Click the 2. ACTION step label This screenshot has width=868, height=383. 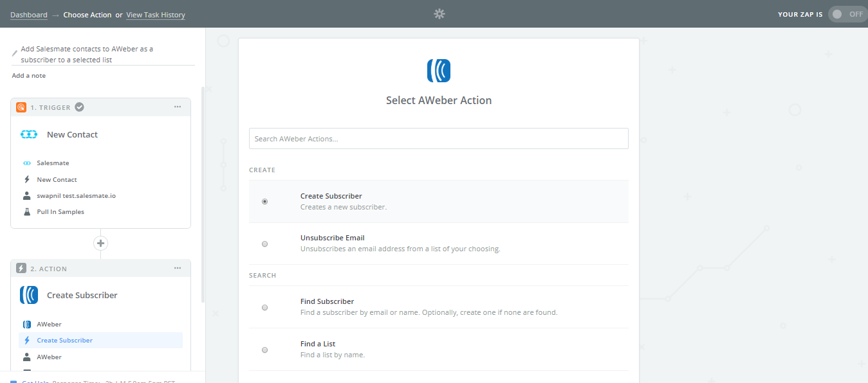tap(48, 269)
